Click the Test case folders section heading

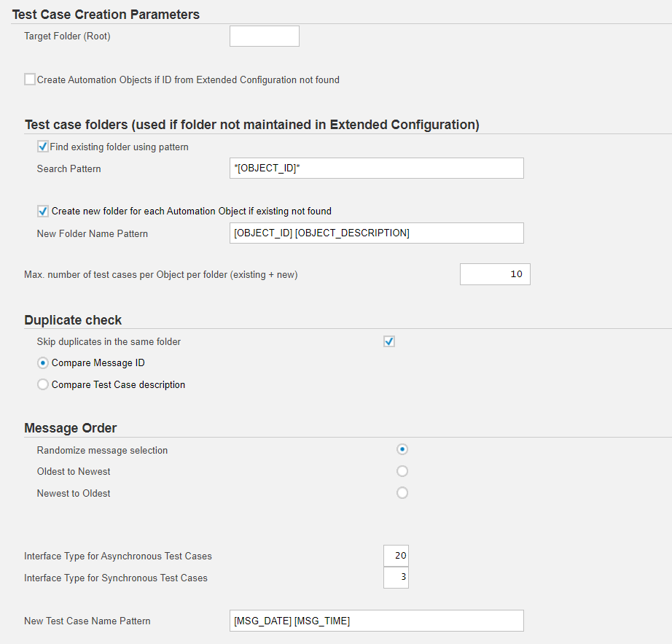pos(251,125)
